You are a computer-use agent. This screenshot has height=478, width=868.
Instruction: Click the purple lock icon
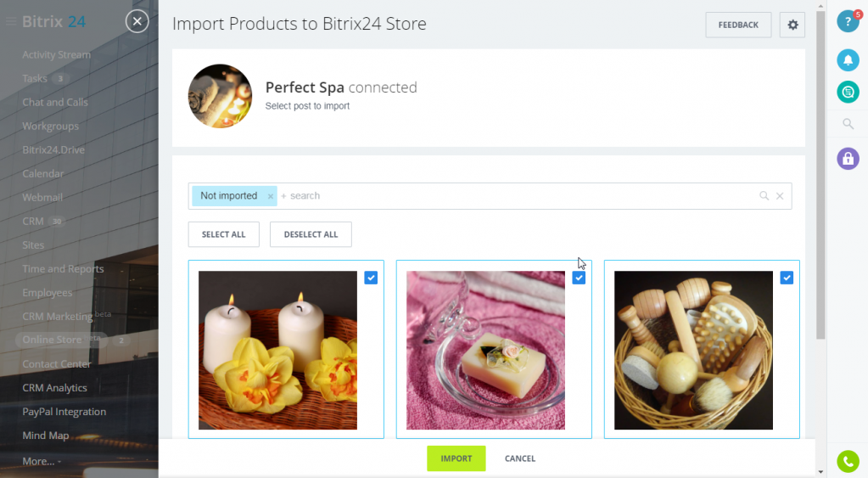(848, 159)
